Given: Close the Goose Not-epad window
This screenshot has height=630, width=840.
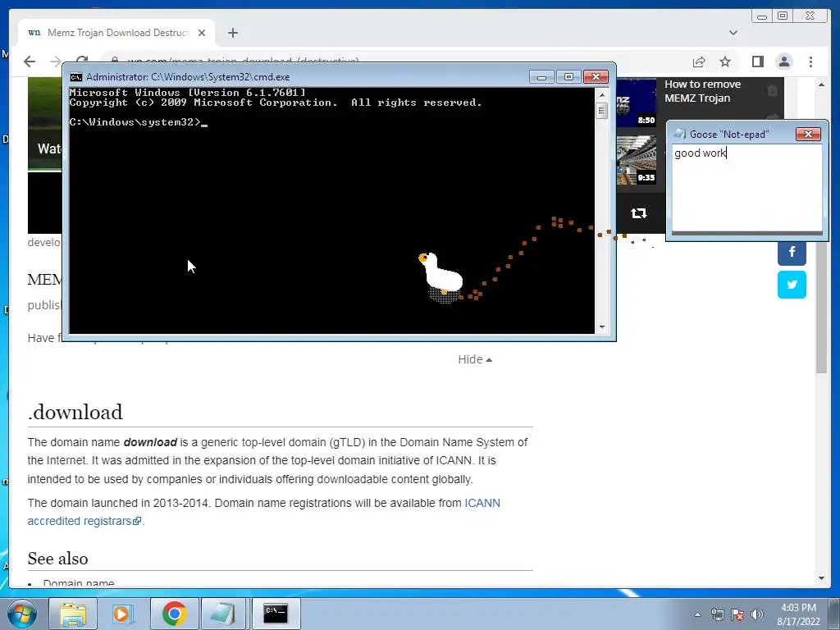Looking at the screenshot, I should [808, 134].
